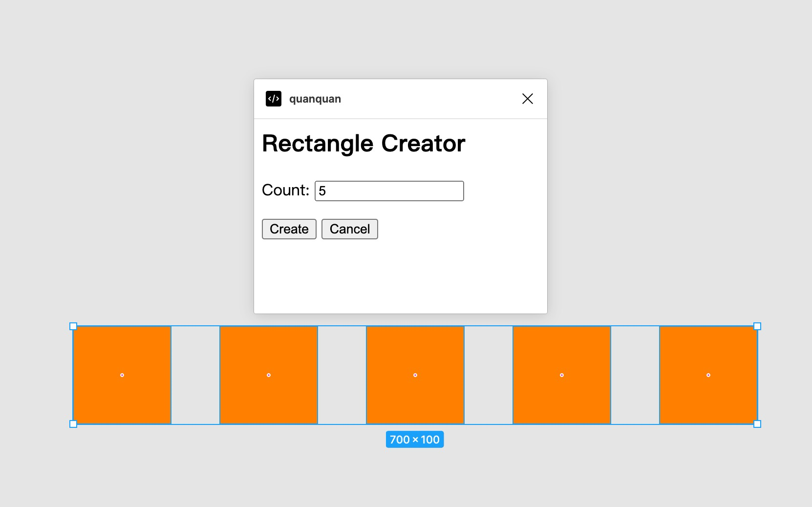Screen dimensions: 812x507
Task: Click the bottom-right selection resize handle
Action: point(757,424)
